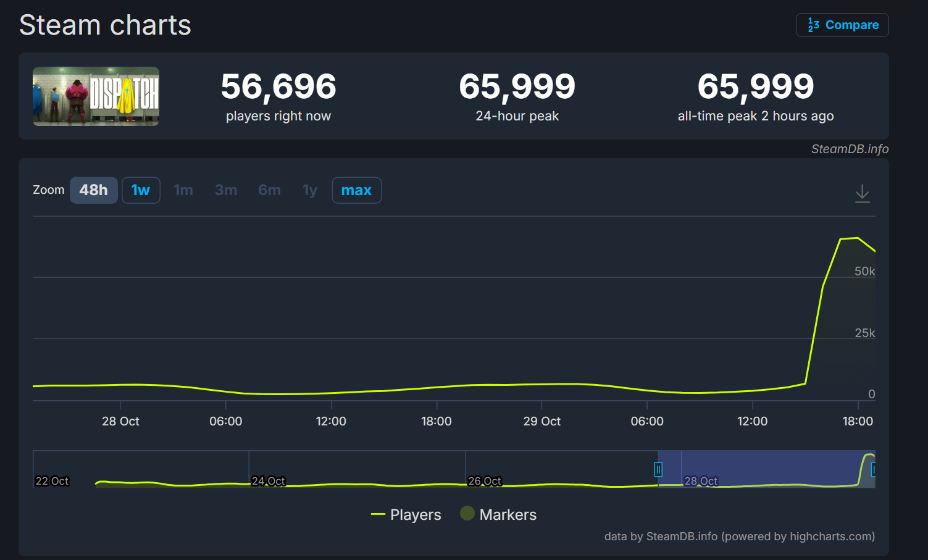This screenshot has width=928, height=560.
Task: Click the 26 Oct navigator label
Action: point(485,481)
